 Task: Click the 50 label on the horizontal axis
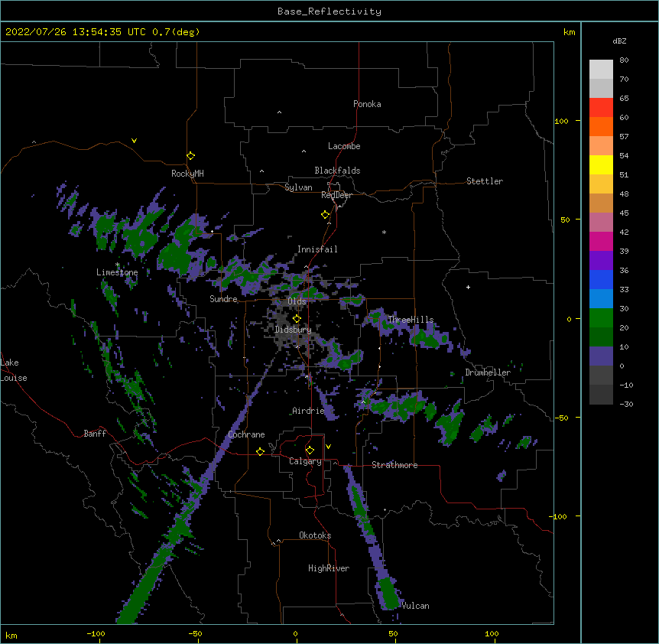(x=393, y=633)
